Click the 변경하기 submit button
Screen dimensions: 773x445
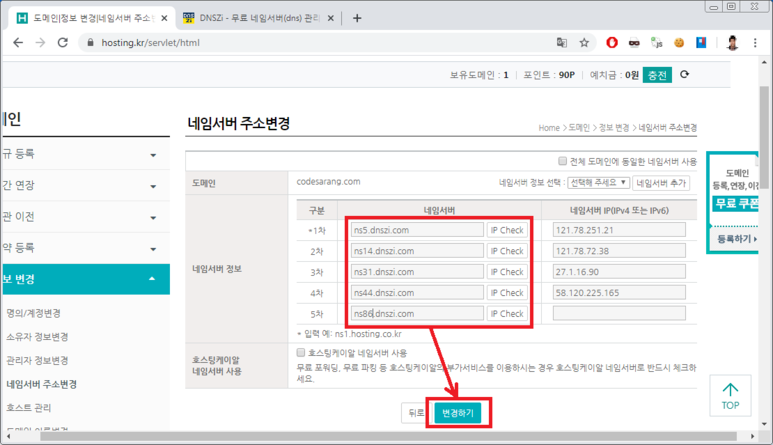pos(457,413)
